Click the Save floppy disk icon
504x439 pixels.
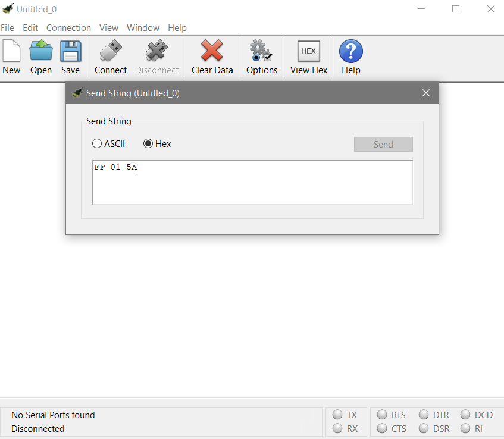coord(70,52)
